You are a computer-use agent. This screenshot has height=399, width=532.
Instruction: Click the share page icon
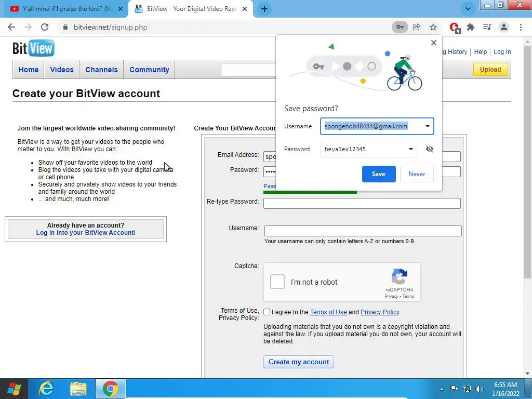pos(417,27)
